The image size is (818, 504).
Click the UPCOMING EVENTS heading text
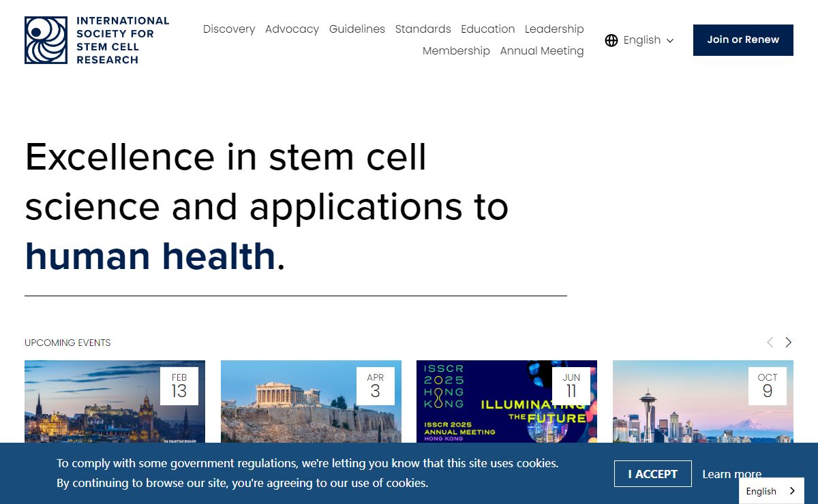coord(67,343)
